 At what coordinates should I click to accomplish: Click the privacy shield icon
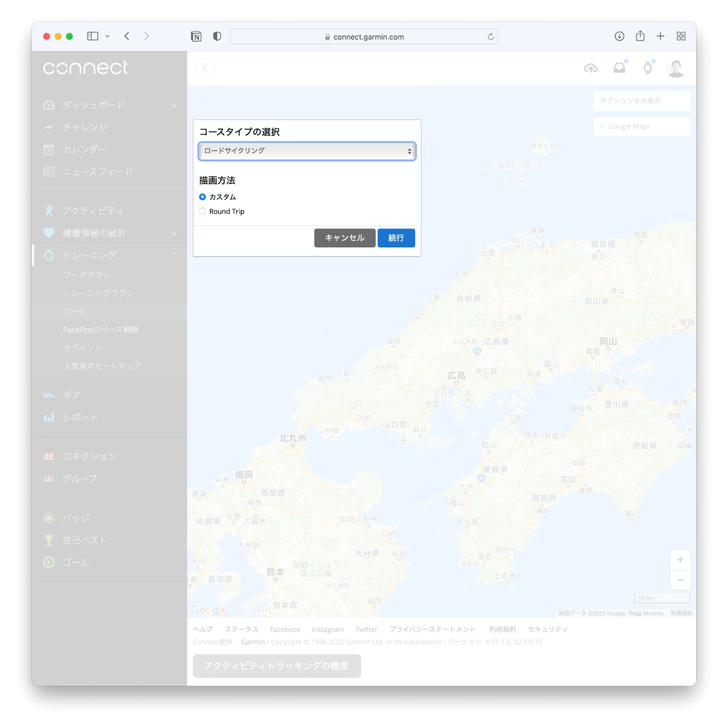tap(217, 36)
